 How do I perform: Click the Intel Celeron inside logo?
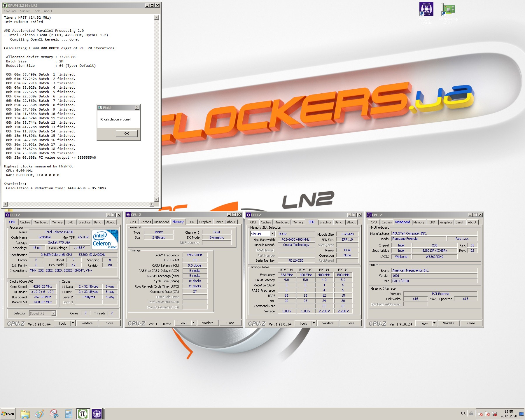tap(105, 239)
